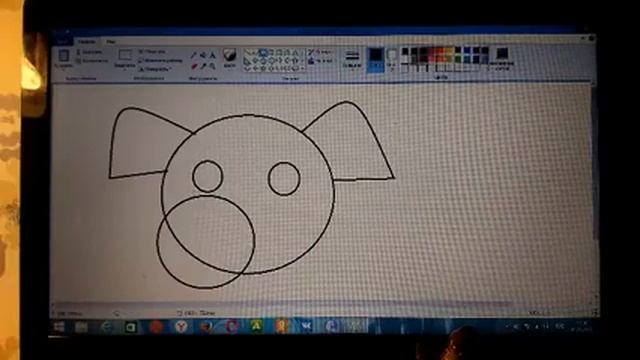This screenshot has height=360, width=640.
Task: Open the Windows Start menu
Action: click(59, 327)
